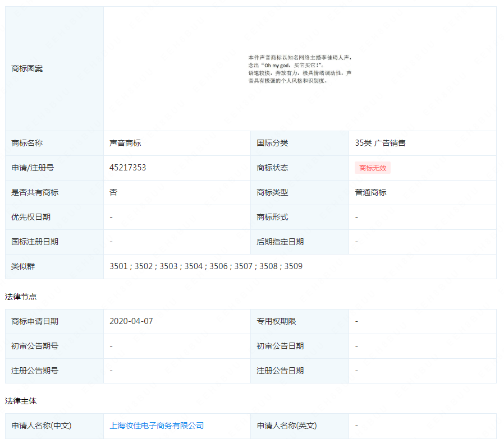Click the 类似群 codes starting with 3501
The height and width of the screenshot is (439, 504).
[206, 266]
